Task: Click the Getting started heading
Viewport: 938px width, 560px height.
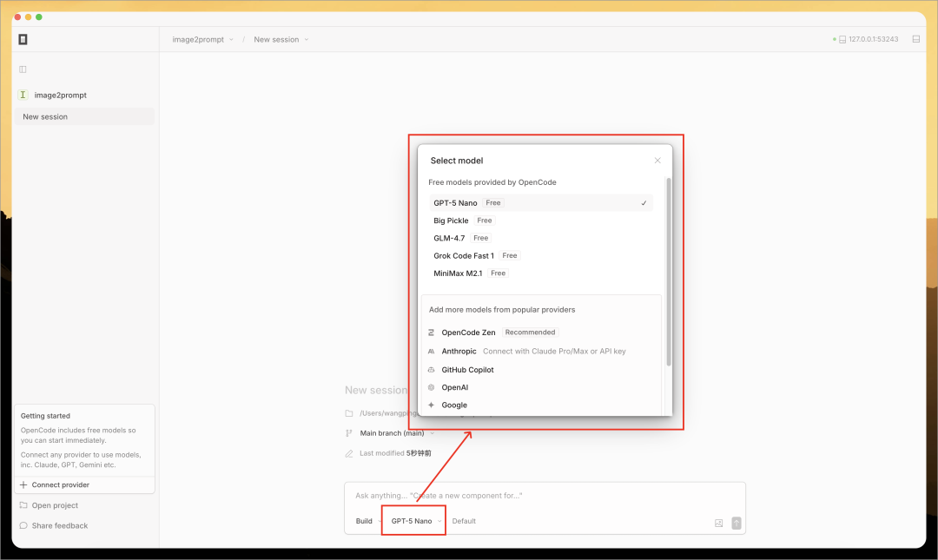Action: (45, 416)
